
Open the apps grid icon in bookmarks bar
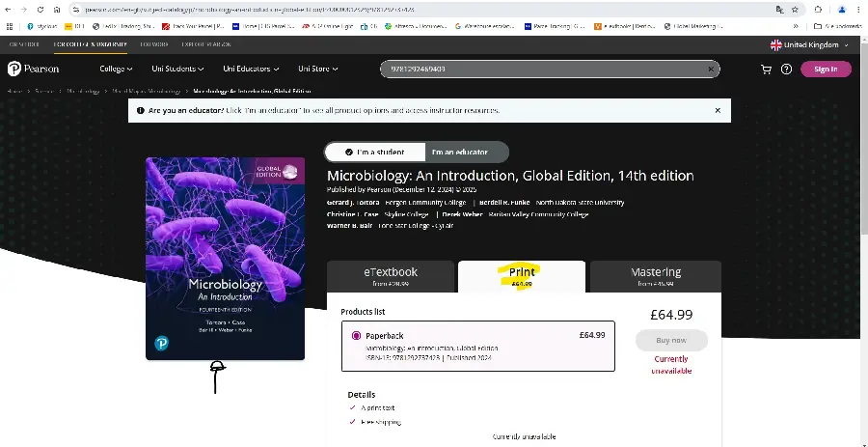coord(10,26)
